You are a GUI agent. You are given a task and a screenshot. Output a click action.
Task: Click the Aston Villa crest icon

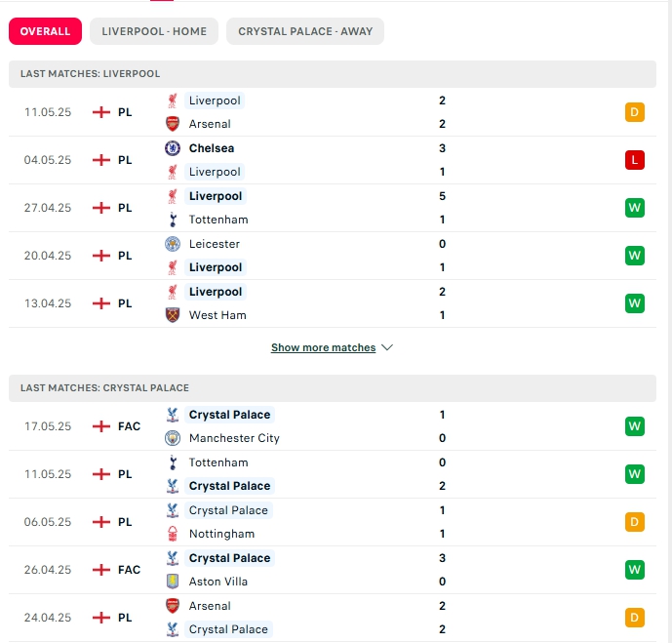[x=173, y=582]
